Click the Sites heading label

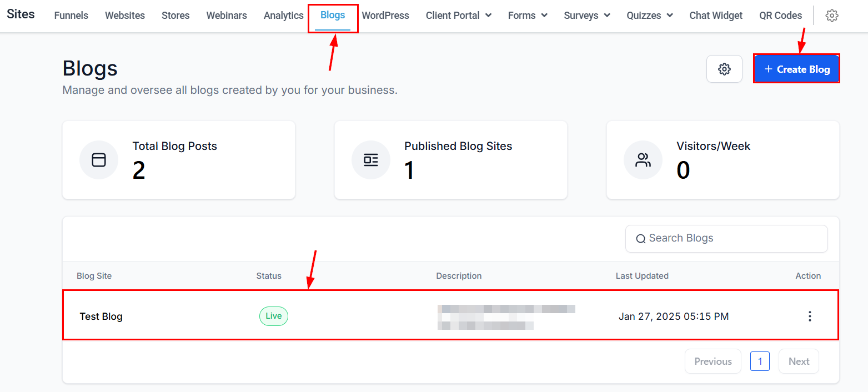[x=21, y=14]
